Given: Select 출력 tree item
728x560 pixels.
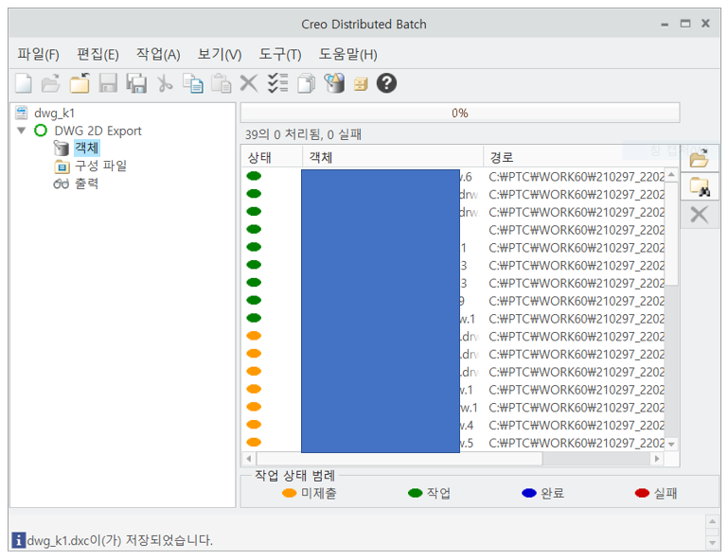Looking at the screenshot, I should [x=87, y=184].
